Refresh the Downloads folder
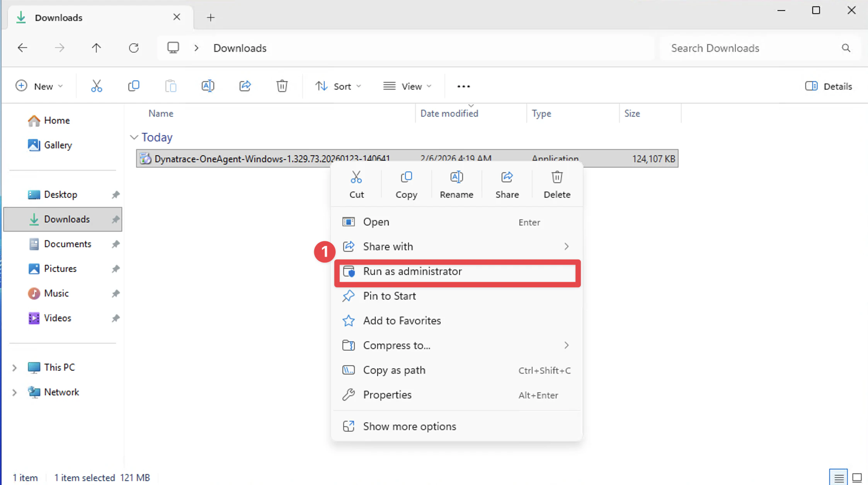Image resolution: width=868 pixels, height=485 pixels. [134, 48]
